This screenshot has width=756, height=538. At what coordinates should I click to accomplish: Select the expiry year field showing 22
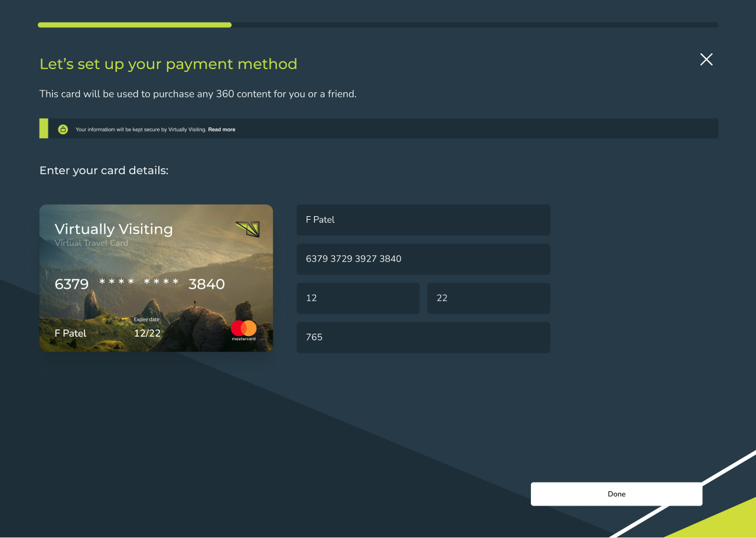click(x=488, y=298)
